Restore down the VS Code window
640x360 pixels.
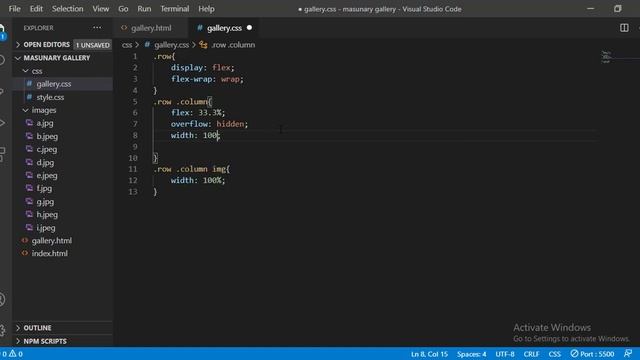tap(618, 9)
